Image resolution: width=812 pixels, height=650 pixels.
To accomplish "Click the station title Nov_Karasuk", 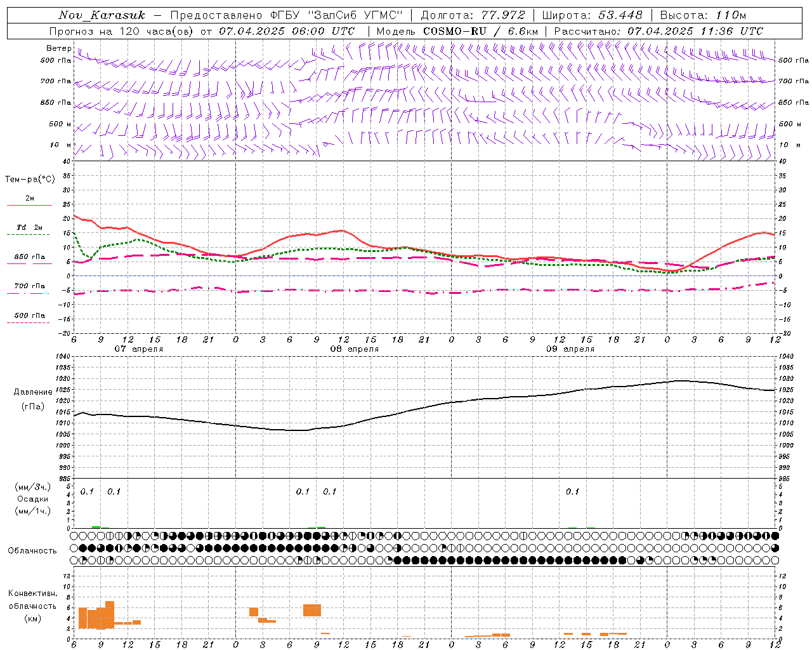I will tap(101, 15).
